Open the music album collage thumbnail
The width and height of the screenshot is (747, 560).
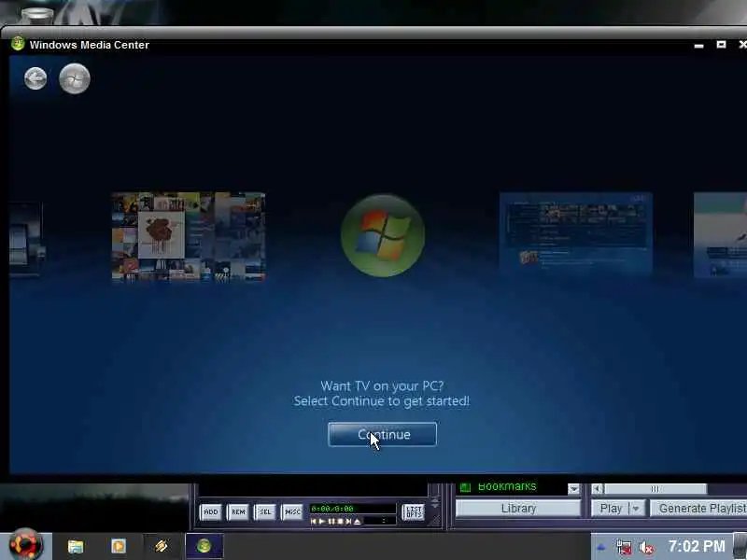tap(189, 237)
